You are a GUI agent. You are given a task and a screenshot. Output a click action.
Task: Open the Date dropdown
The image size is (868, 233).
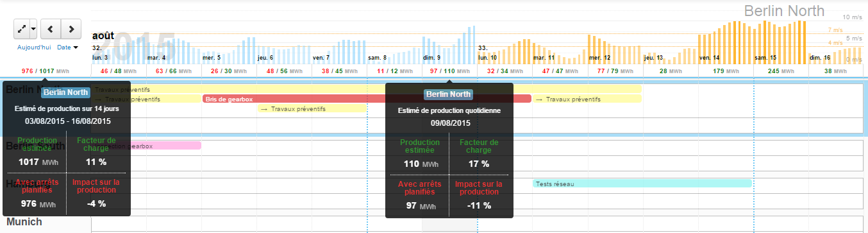[67, 47]
